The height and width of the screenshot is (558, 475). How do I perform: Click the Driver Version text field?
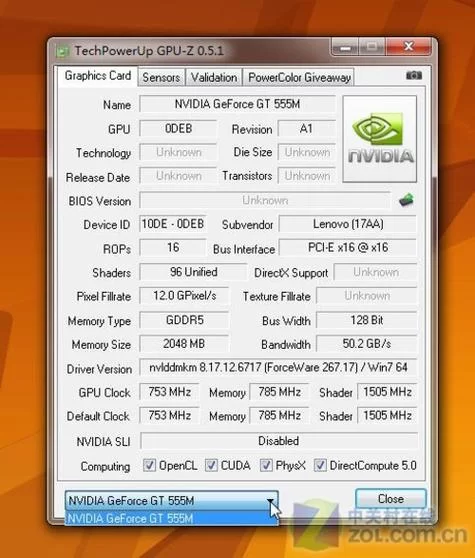(278, 367)
